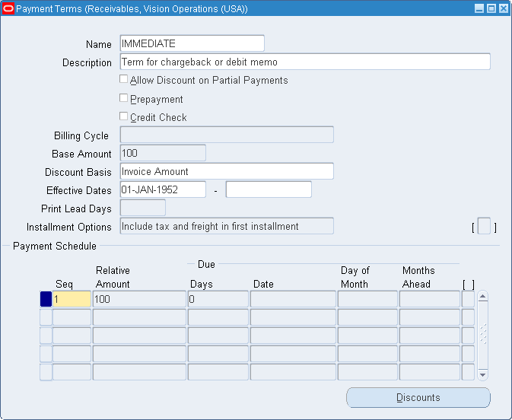512x420 pixels.
Task: Click the scroll up arrow of schedule
Action: coord(482,297)
